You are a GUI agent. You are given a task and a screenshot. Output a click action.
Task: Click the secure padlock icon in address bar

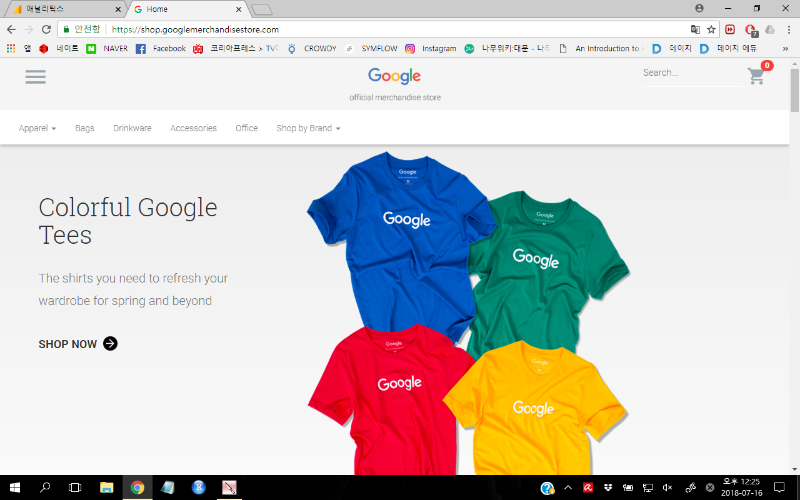pyautogui.click(x=66, y=30)
